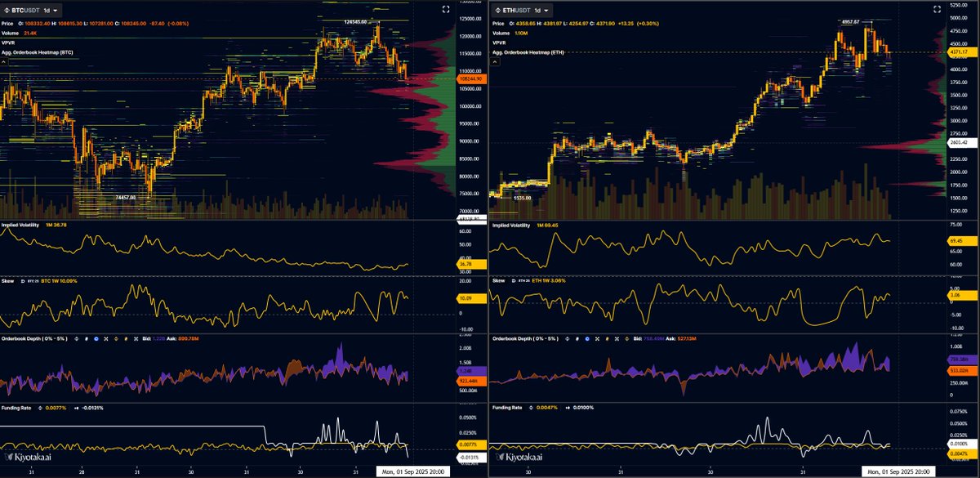Open the ETHUSDT symbol selector icon
This screenshot has height=478, width=980.
[x=499, y=10]
